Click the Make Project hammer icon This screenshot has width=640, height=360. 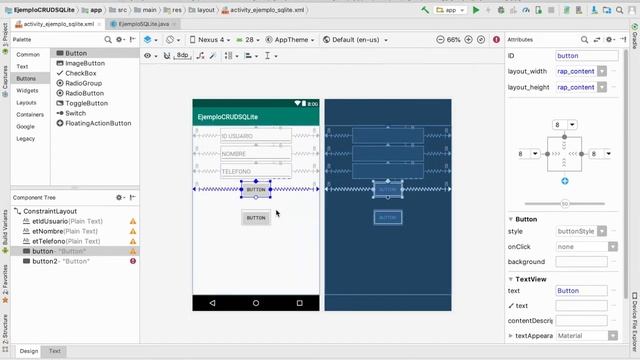tap(425, 10)
